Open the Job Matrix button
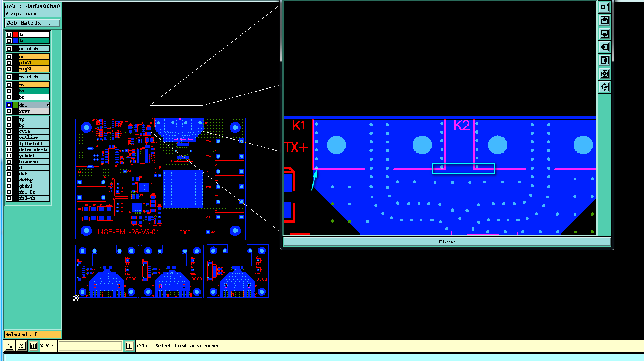This screenshot has width=644, height=361. coord(33,23)
